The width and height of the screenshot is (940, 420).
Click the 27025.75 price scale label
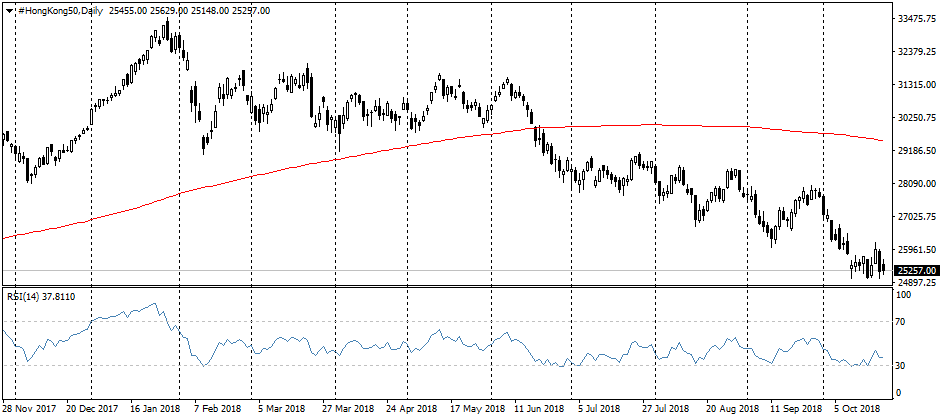click(x=916, y=217)
